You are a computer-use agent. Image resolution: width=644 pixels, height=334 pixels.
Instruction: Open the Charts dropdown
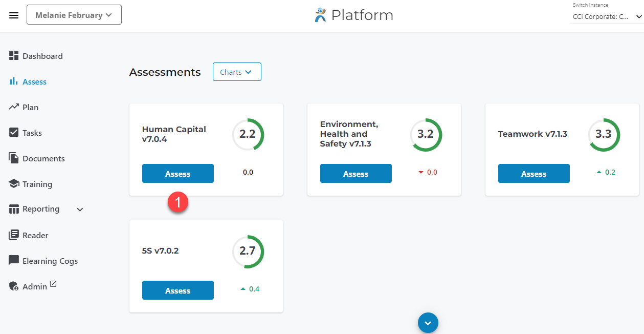point(237,72)
